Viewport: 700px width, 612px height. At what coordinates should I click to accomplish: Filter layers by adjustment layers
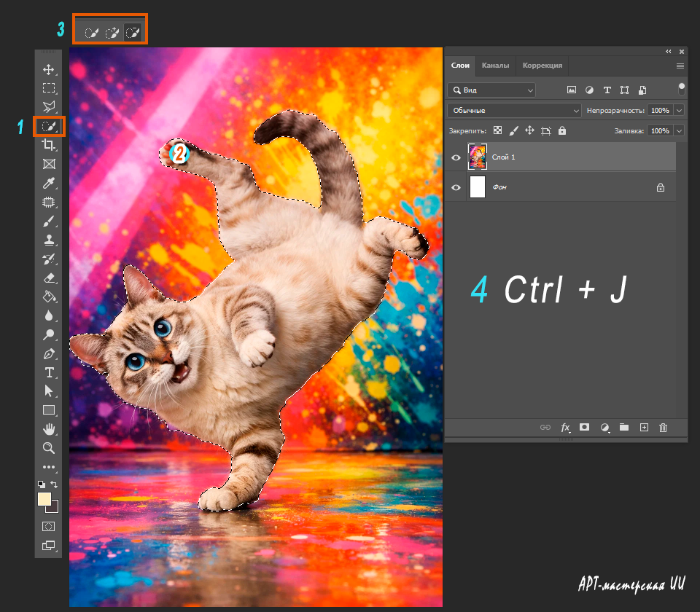coord(589,90)
